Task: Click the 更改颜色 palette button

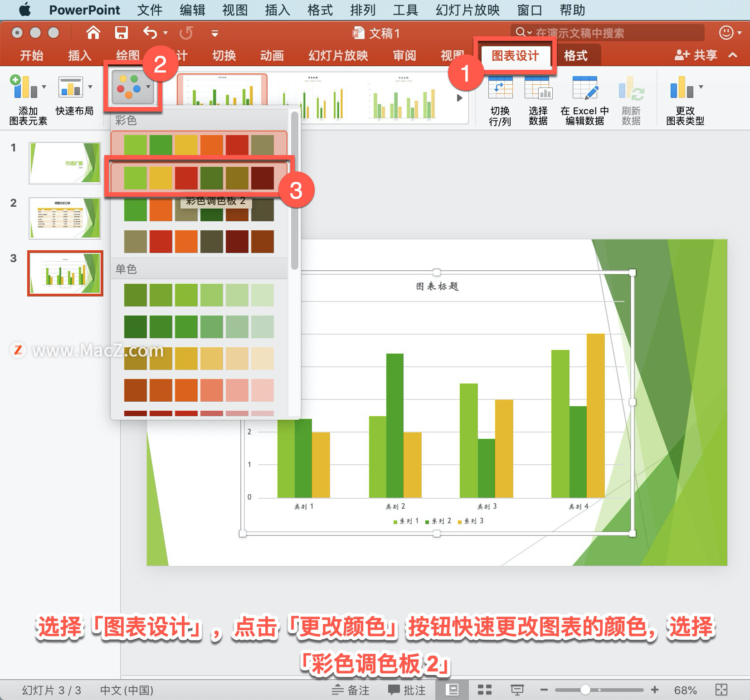Action: (132, 87)
